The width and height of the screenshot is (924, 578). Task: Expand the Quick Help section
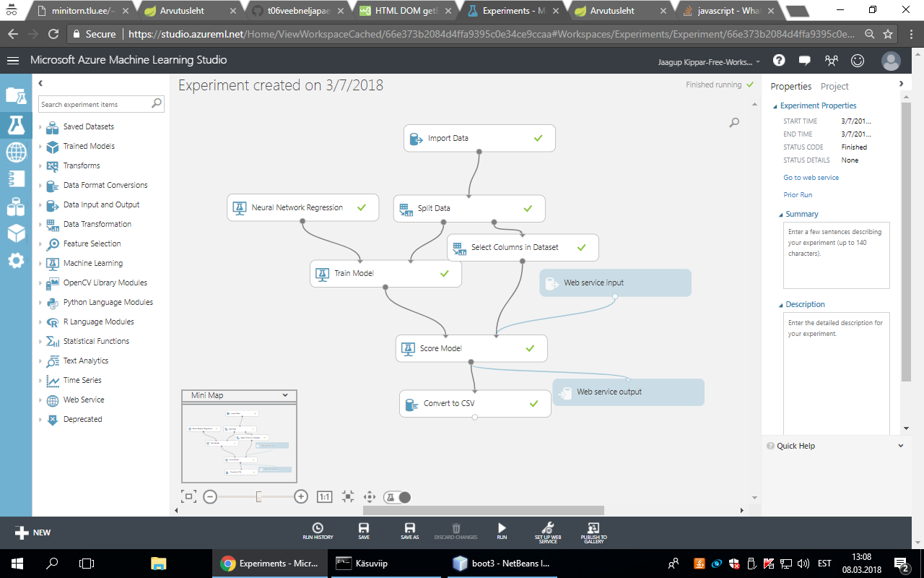[x=900, y=446]
